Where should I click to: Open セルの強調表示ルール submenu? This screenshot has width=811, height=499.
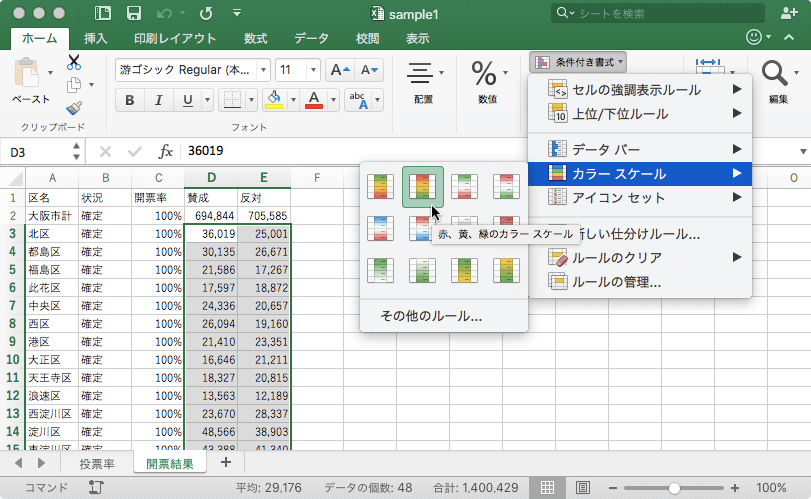[640, 90]
